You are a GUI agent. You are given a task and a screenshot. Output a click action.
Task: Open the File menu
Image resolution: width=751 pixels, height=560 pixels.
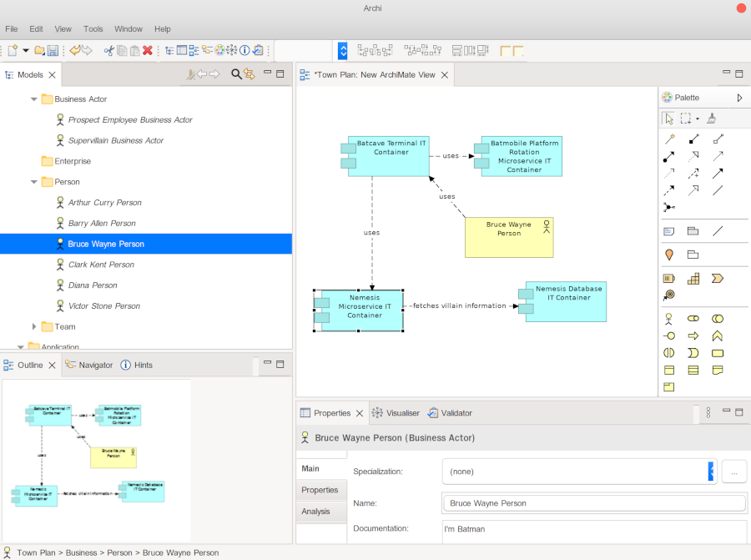tap(12, 28)
